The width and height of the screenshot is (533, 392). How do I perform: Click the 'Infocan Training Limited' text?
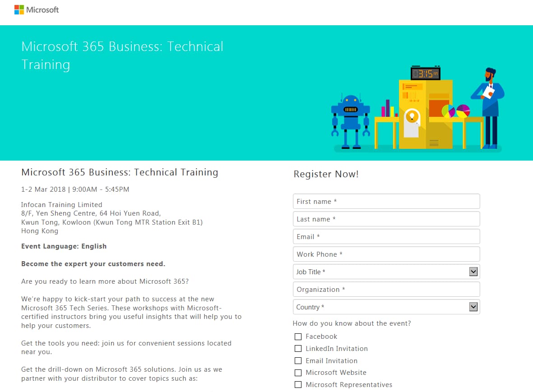[61, 204]
